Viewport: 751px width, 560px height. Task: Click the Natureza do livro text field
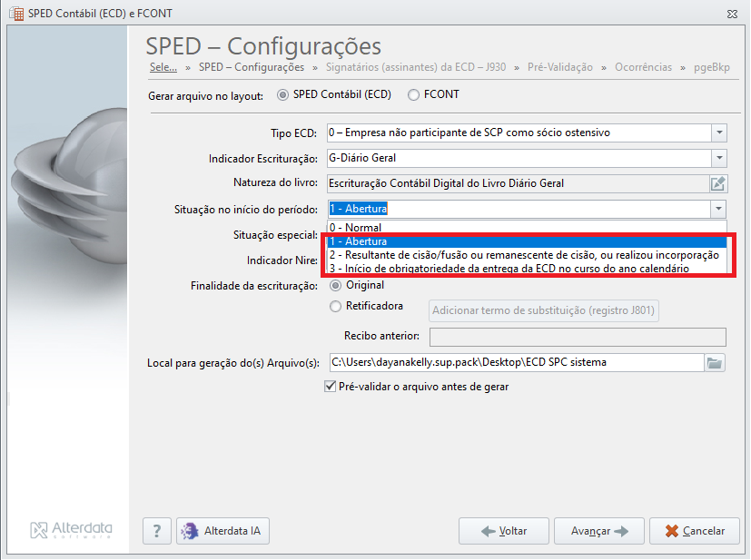[x=519, y=184]
